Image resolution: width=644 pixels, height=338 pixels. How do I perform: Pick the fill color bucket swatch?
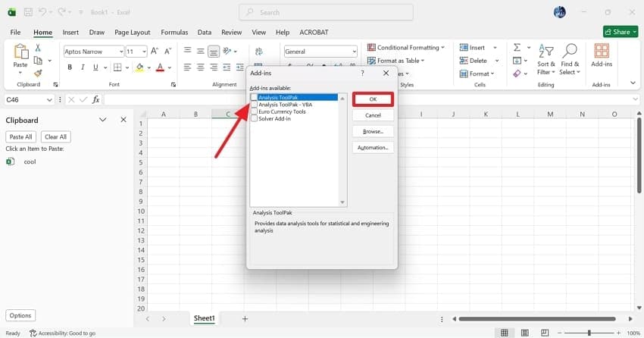tap(139, 67)
